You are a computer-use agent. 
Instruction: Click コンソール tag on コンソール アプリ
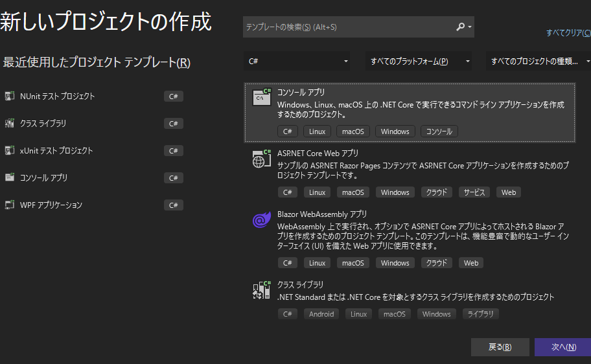[x=439, y=131]
